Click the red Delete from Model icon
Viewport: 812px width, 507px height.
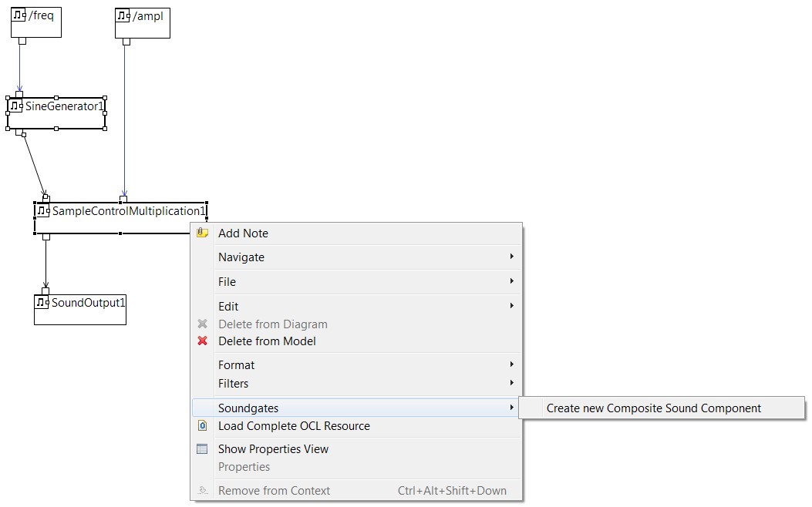[203, 341]
